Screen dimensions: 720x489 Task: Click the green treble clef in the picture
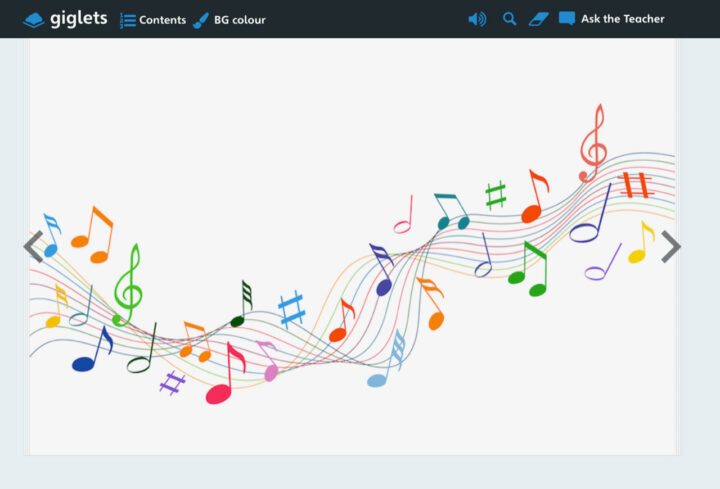tap(127, 286)
